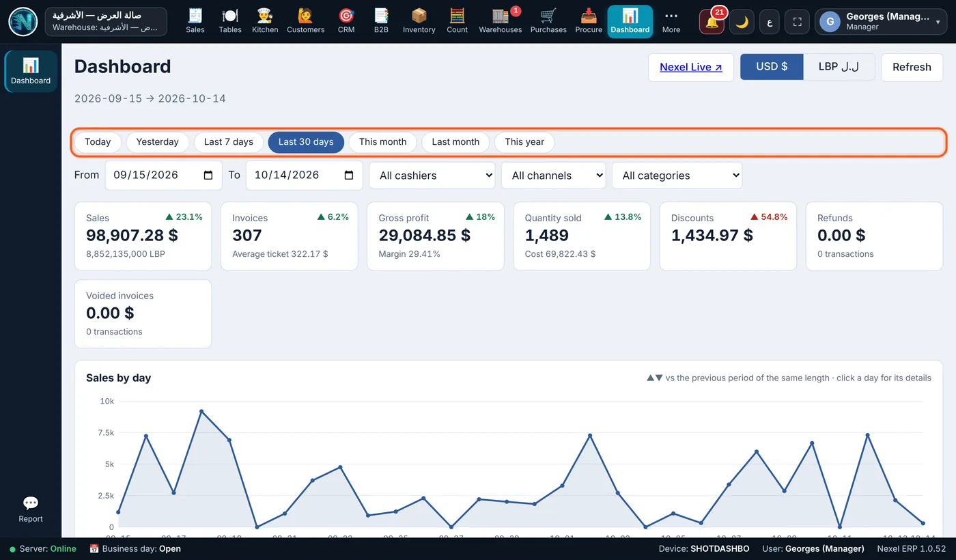The width and height of the screenshot is (956, 560).
Task: Open the All cashiers dropdown
Action: 432,176
